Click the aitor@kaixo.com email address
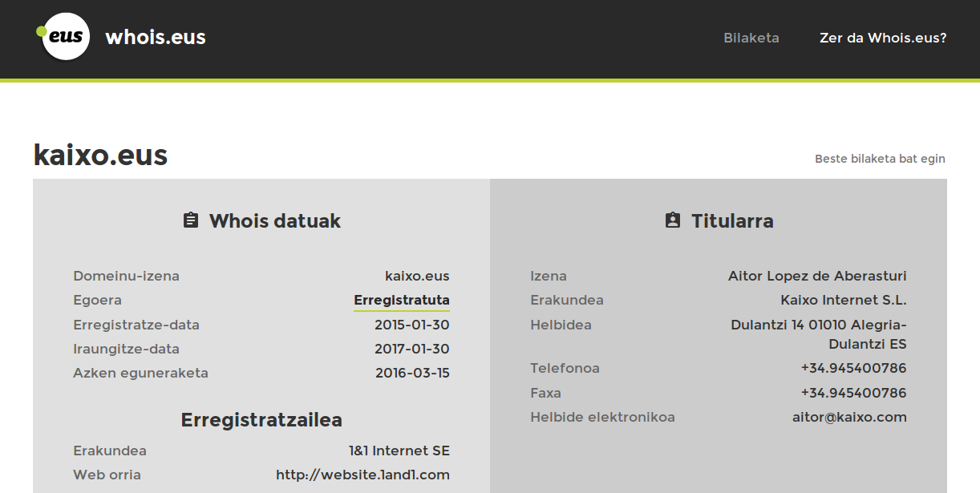The image size is (980, 493). [x=849, y=417]
